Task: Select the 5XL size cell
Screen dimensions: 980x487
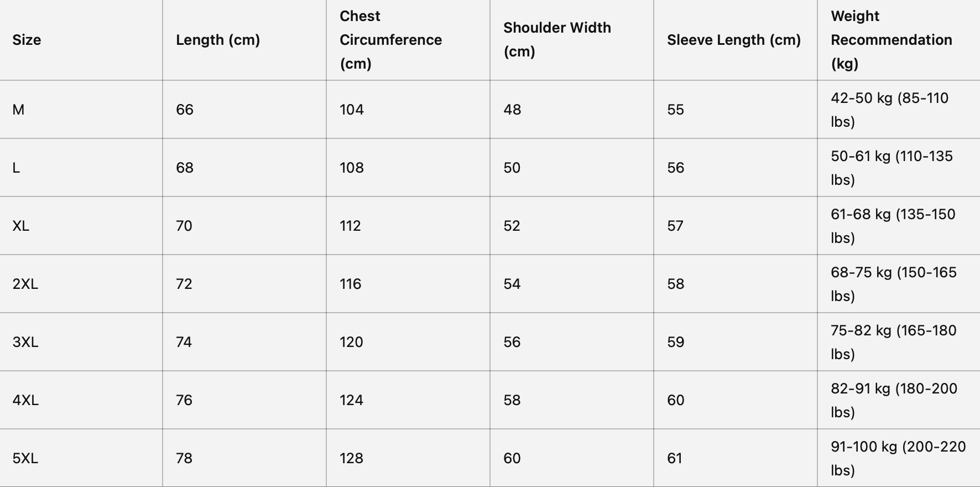Action: [25, 458]
